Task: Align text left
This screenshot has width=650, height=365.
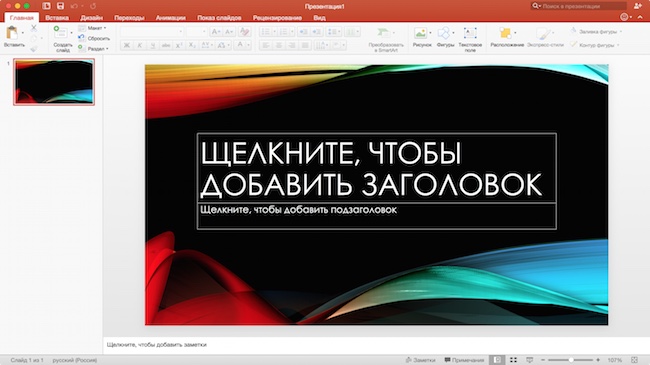Action: click(x=266, y=45)
